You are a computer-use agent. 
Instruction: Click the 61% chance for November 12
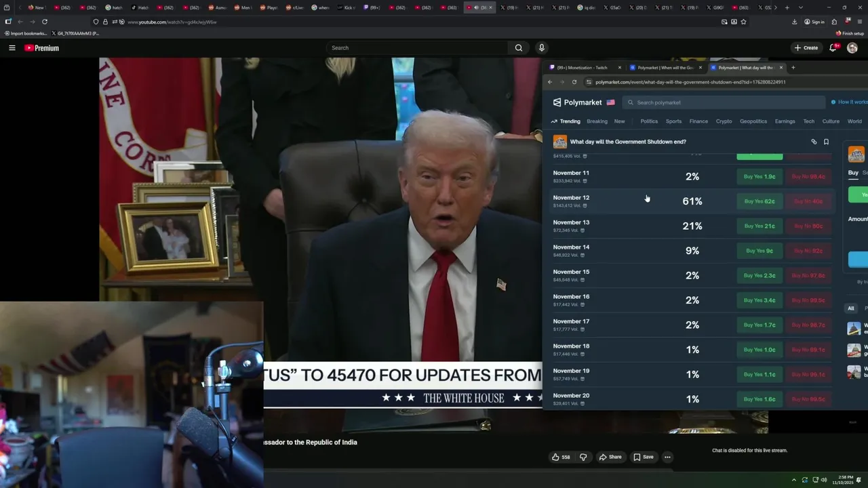[692, 201]
